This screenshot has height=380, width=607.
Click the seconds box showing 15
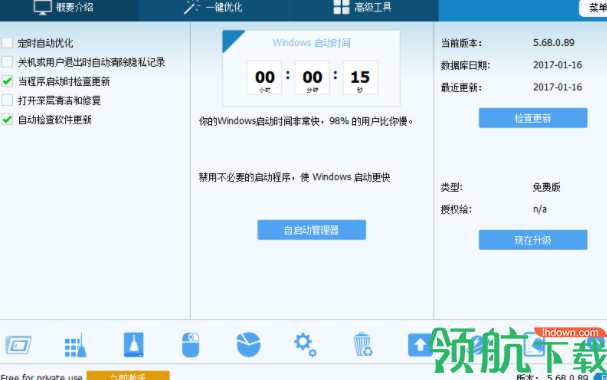(x=360, y=77)
